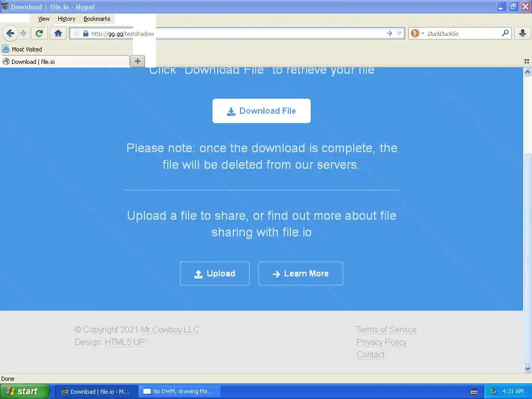Click the Mypal raccoon icon in title bar
This screenshot has height=399, width=532.
[x=5, y=6]
